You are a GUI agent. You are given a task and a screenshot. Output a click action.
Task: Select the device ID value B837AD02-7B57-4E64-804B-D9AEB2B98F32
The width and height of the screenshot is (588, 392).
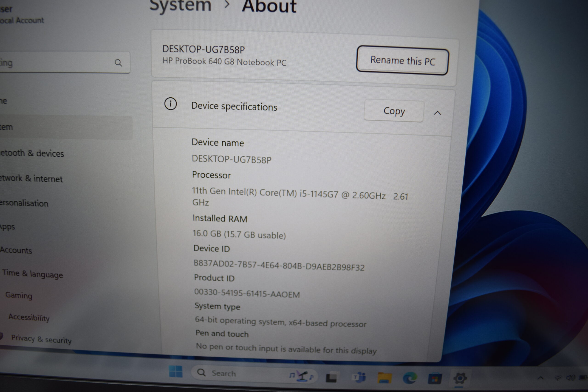coord(279,265)
